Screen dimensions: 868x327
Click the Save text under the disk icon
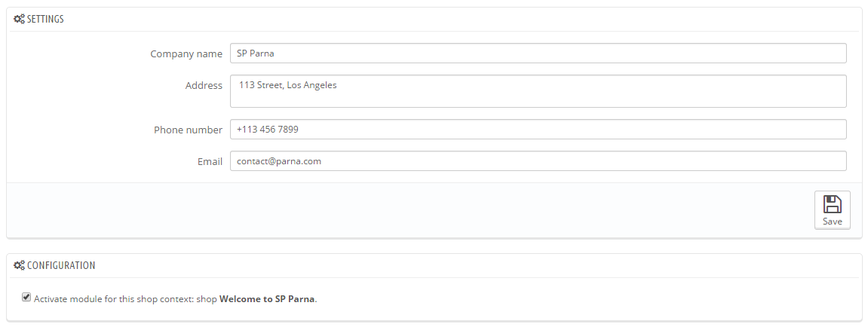click(832, 222)
